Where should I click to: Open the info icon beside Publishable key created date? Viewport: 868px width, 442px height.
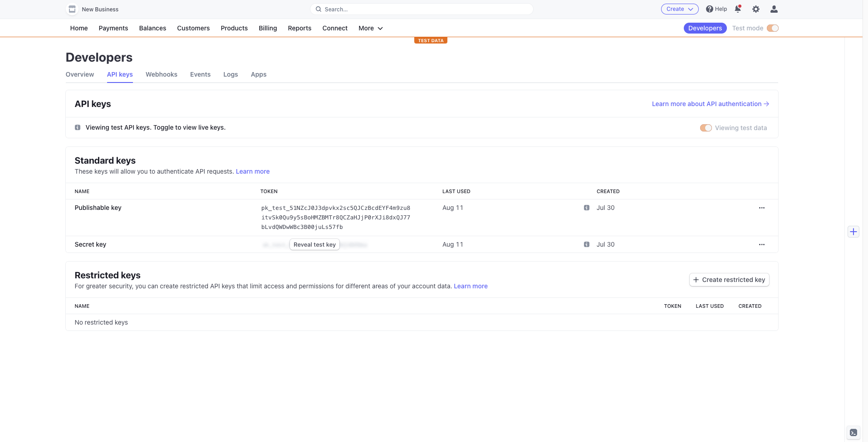[587, 207]
